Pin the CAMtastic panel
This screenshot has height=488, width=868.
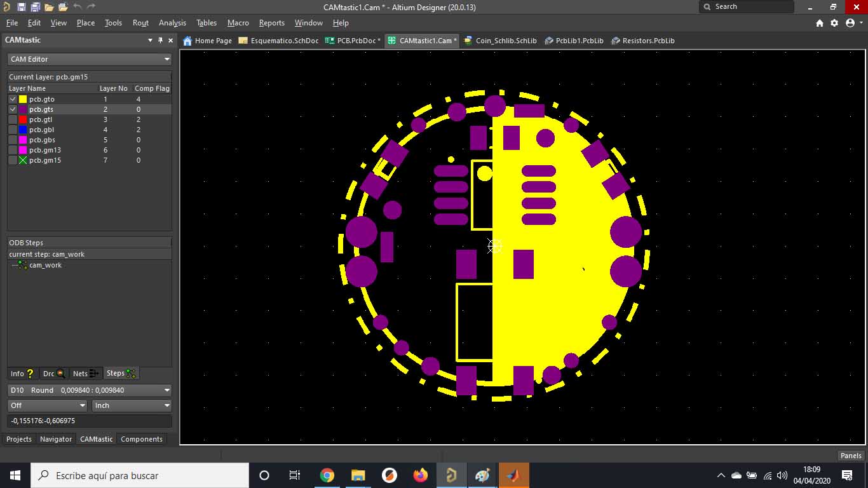click(x=160, y=40)
